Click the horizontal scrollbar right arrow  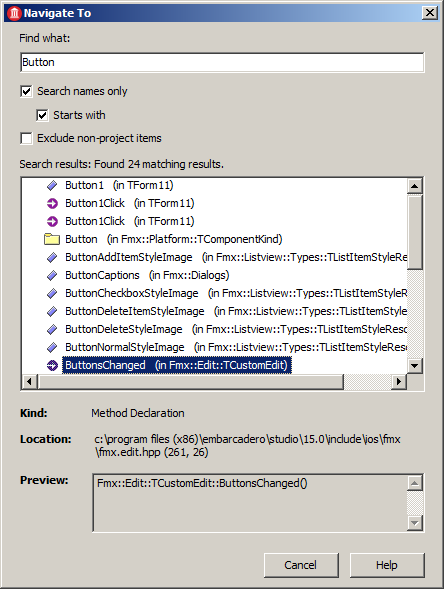point(399,382)
